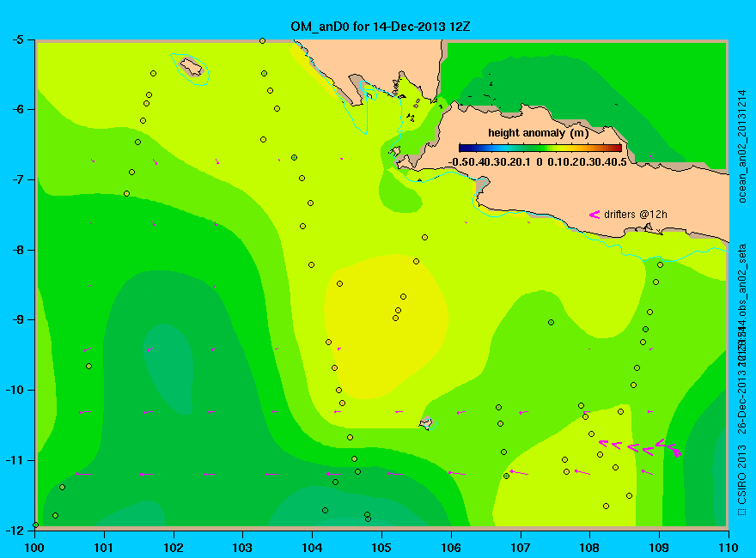Click longitude label "110" on the x-axis
Viewport: 756px width, 558px height.
tap(729, 548)
